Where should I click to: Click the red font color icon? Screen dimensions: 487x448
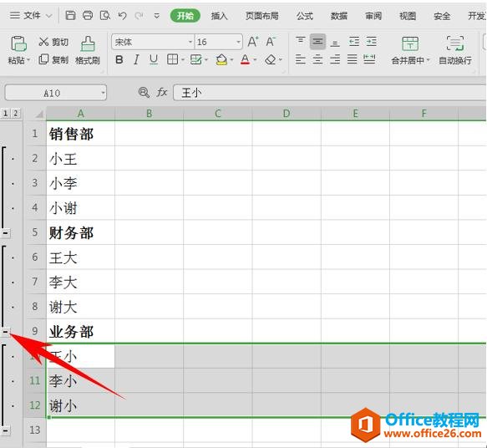point(246,59)
